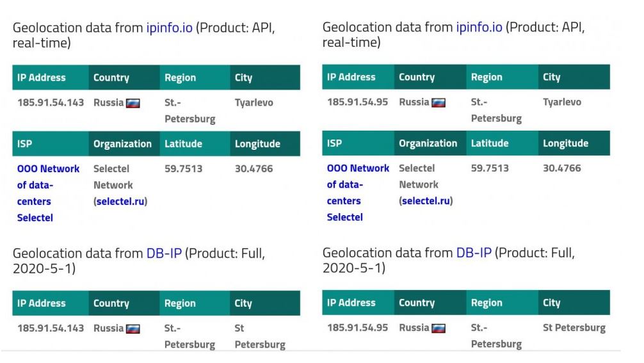Open ipinfo.io link in right heading
This screenshot has height=363, width=644.
(x=479, y=28)
